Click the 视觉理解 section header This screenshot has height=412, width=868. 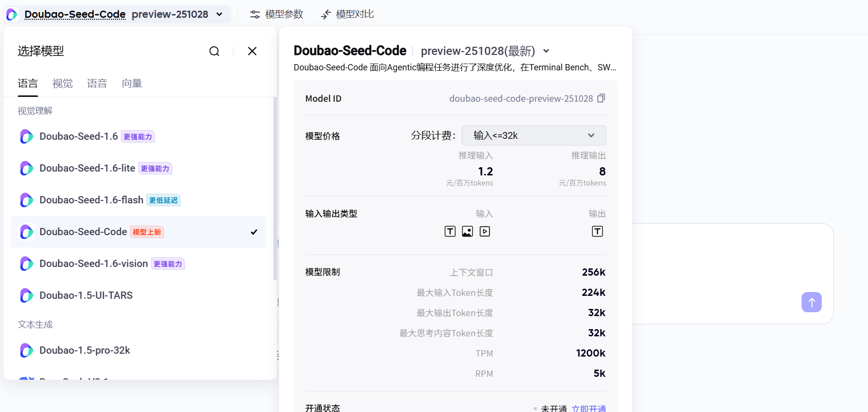coord(35,111)
